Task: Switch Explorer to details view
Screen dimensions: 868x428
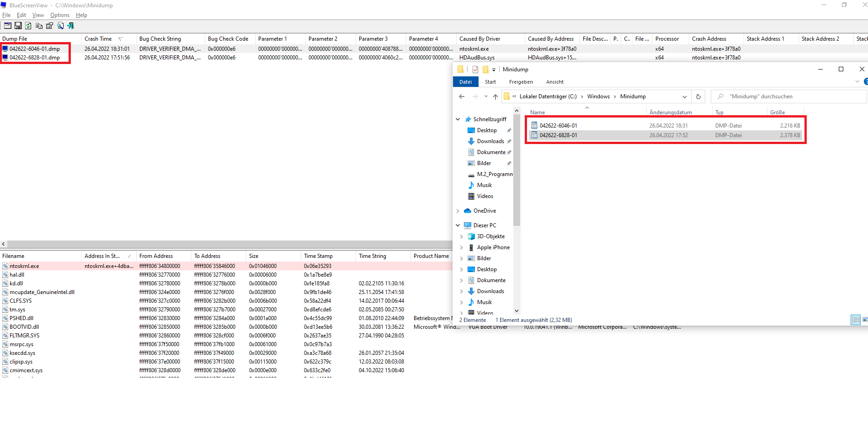Action: coord(856,320)
